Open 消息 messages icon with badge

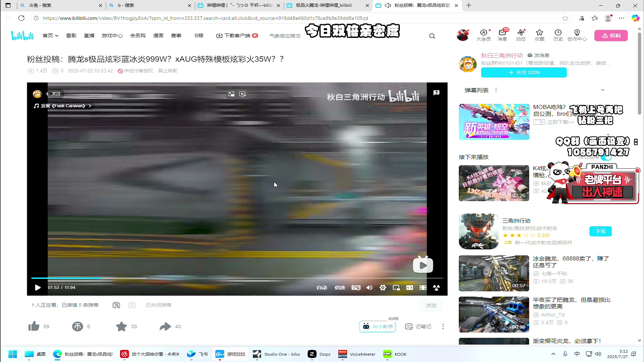[x=502, y=35]
